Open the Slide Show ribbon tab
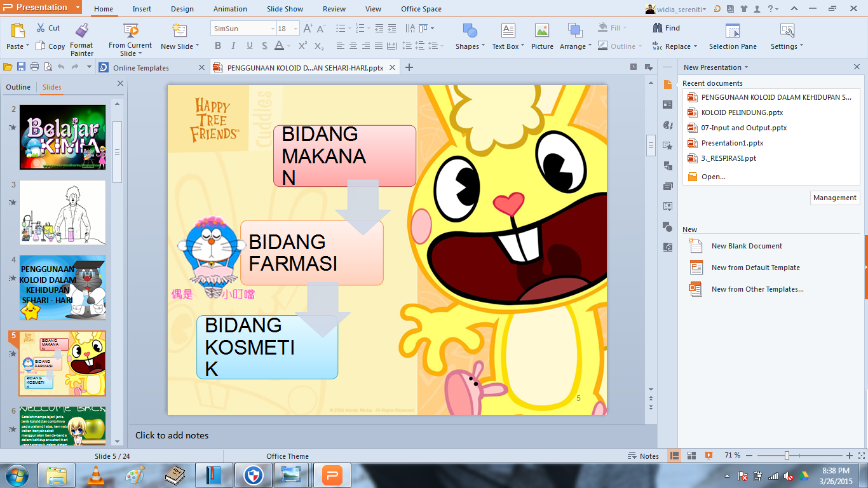Screen dimensions: 868x488 pyautogui.click(x=285, y=9)
